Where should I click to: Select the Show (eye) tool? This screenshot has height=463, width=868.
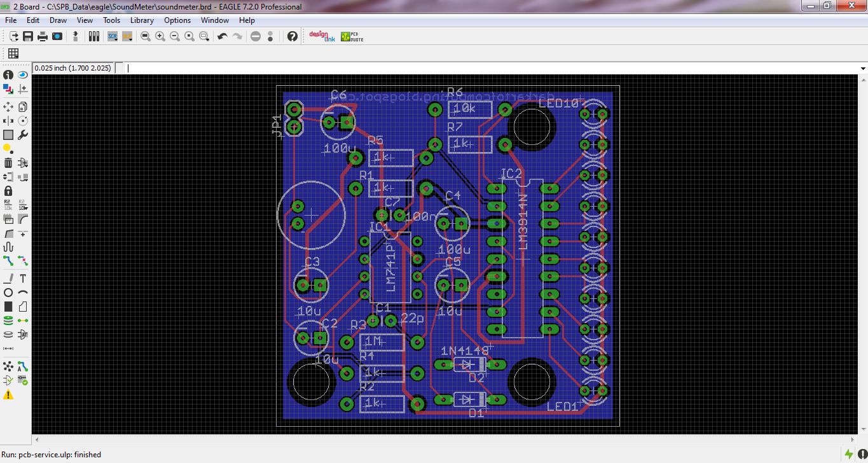pyautogui.click(x=23, y=75)
